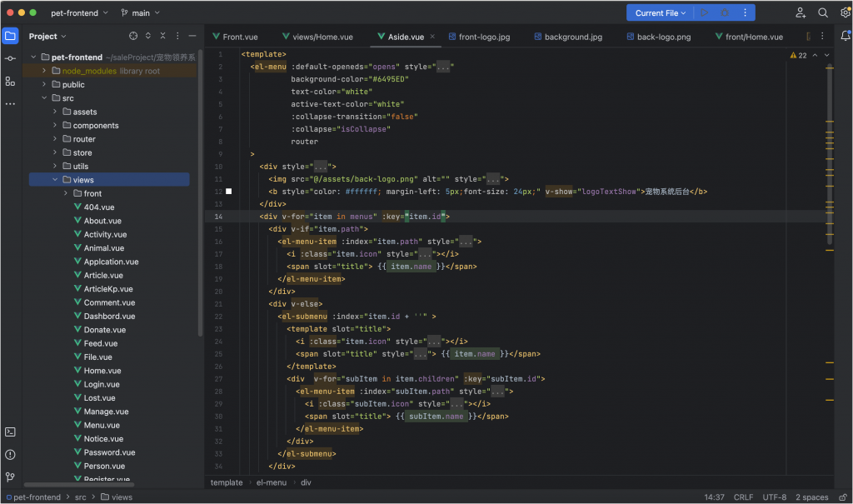The height and width of the screenshot is (504, 853).
Task: Run the current file
Action: coord(704,12)
